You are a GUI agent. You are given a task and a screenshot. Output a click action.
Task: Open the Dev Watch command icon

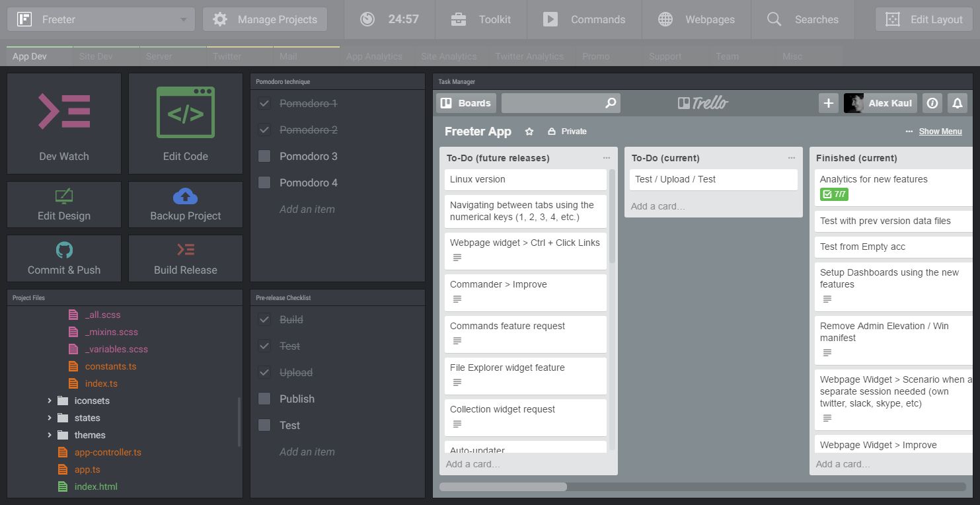point(64,111)
